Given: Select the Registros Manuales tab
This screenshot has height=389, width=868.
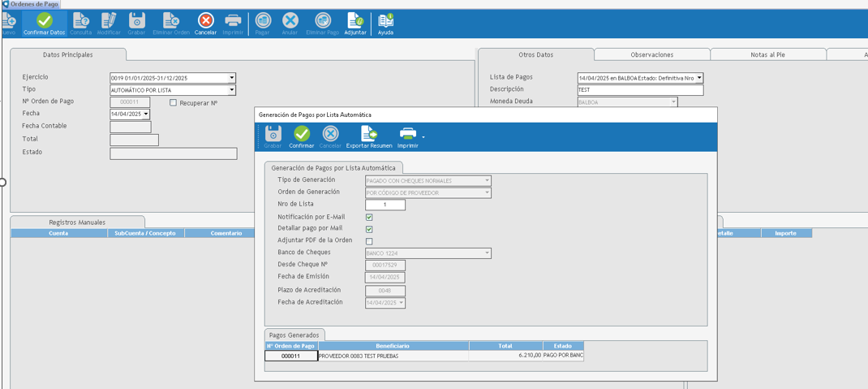Looking at the screenshot, I should (x=77, y=222).
